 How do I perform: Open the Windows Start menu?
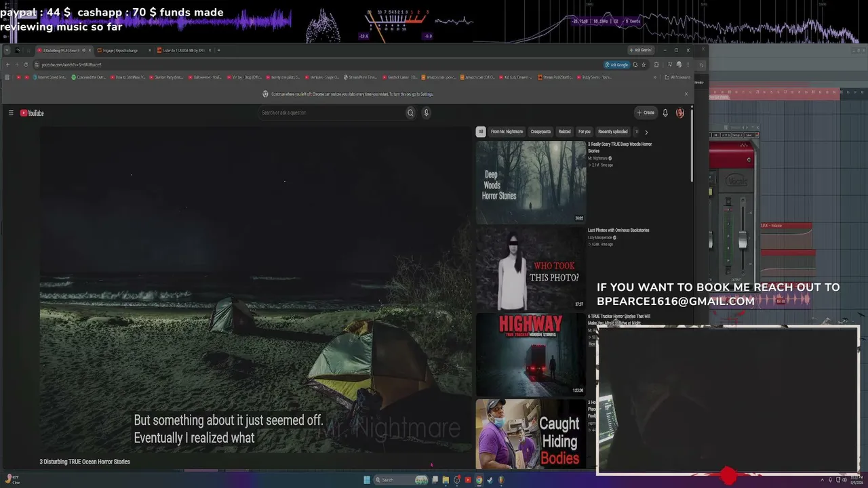[x=367, y=480]
